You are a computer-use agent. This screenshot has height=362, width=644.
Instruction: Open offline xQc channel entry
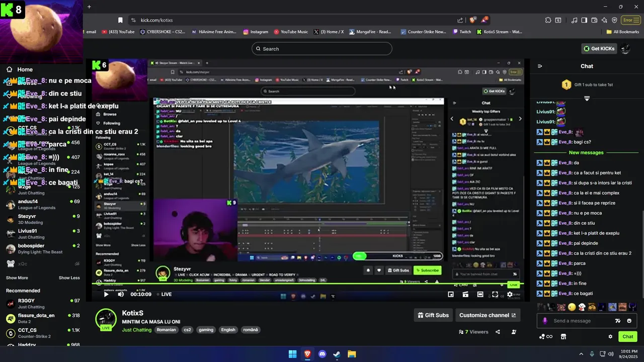(x=42, y=263)
